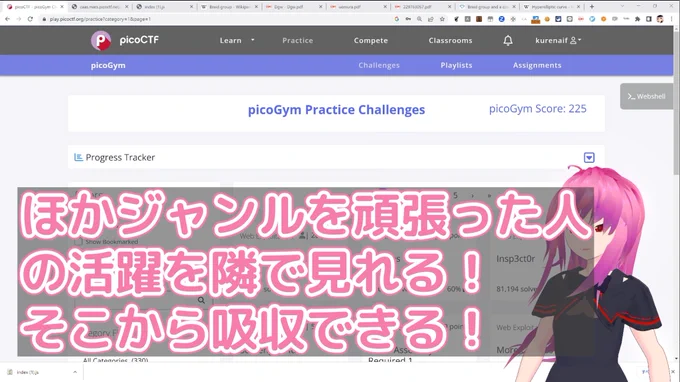
Task: Open the Learn dropdown menu
Action: (x=237, y=40)
